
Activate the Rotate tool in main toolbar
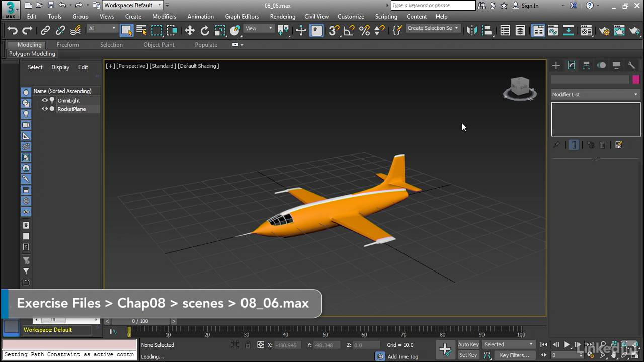pyautogui.click(x=205, y=31)
